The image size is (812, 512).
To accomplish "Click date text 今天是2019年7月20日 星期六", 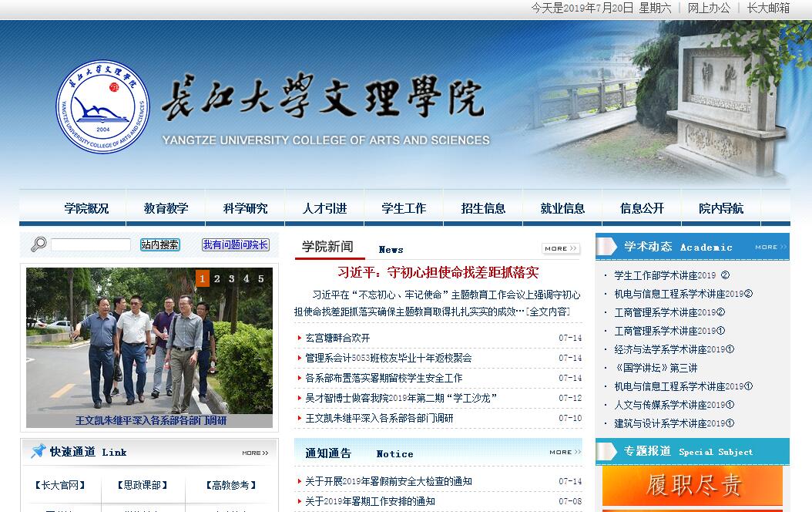I will coord(601,8).
